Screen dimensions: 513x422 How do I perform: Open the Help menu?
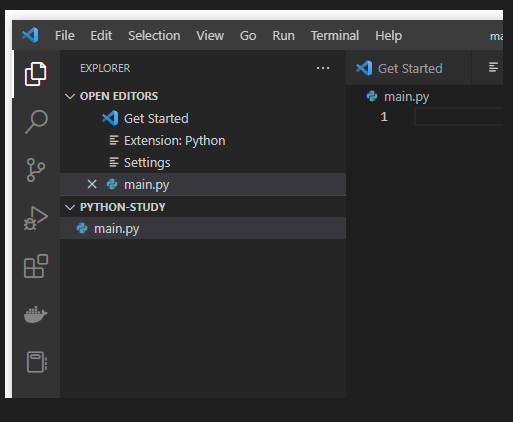click(388, 35)
